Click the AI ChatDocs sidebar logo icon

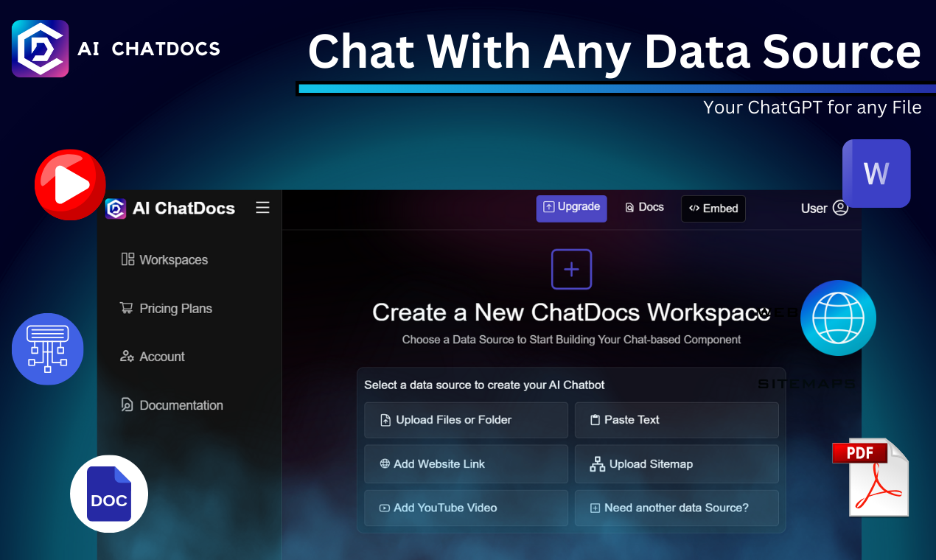point(116,209)
